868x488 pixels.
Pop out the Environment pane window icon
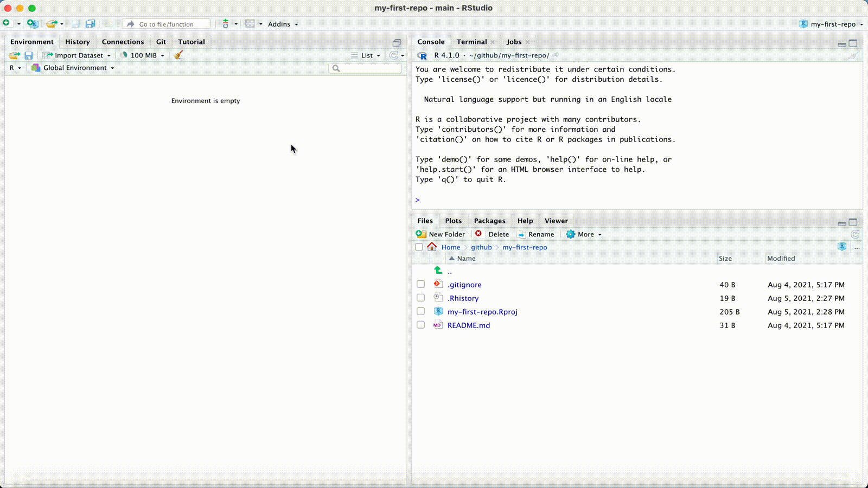(x=397, y=42)
